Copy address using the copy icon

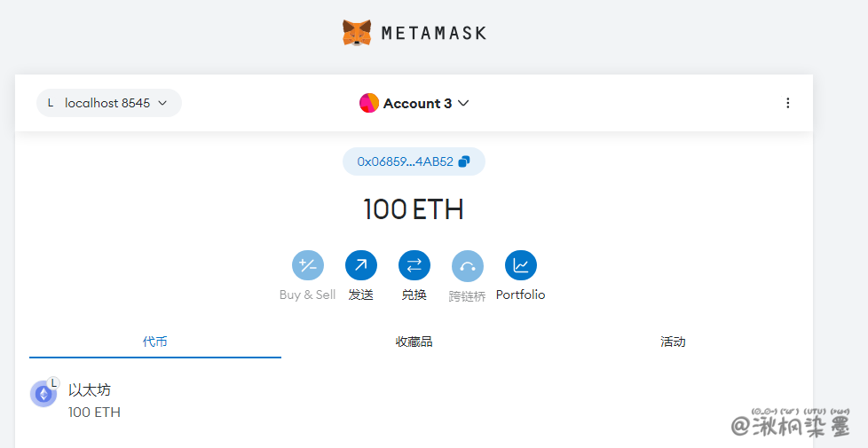click(x=464, y=161)
